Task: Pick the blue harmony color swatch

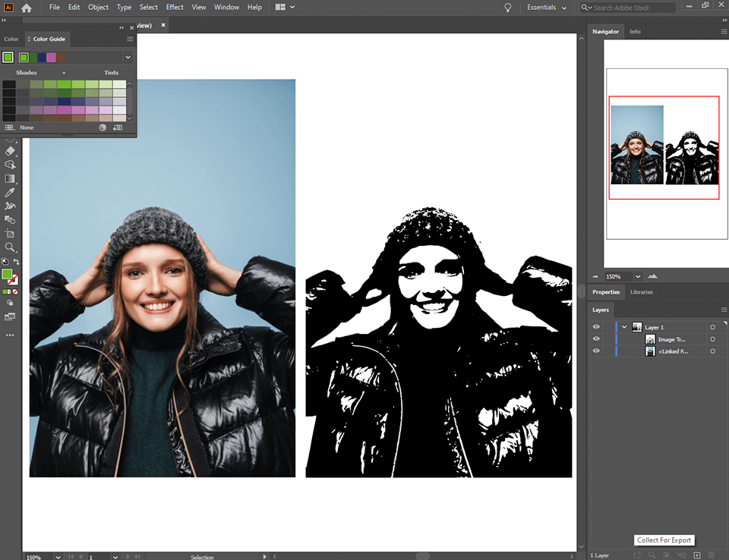Action: [42, 57]
